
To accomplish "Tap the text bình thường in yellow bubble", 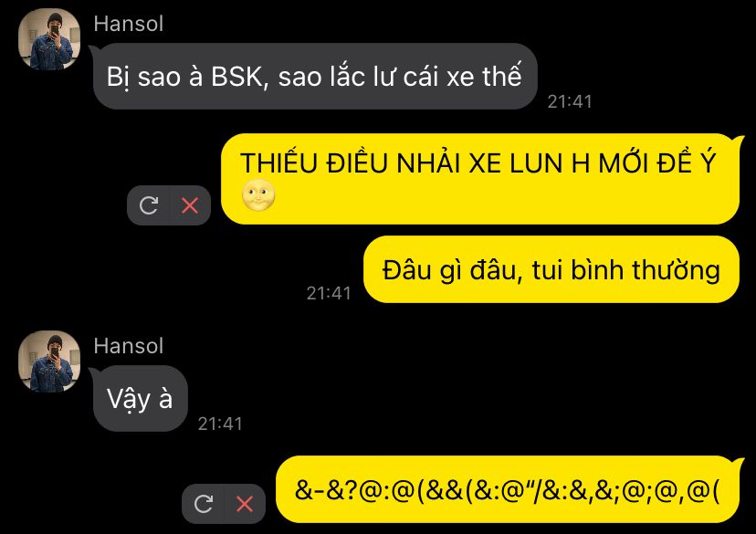I will click(x=646, y=269).
